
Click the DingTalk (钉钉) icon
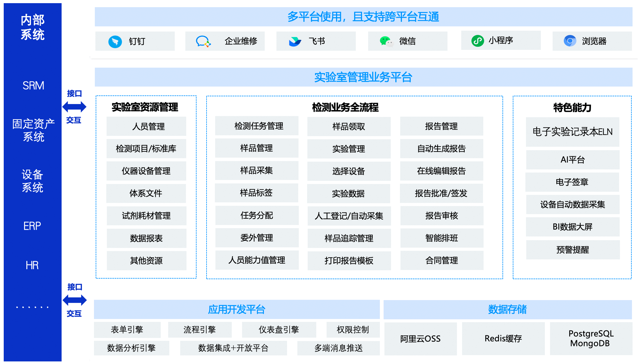(115, 42)
